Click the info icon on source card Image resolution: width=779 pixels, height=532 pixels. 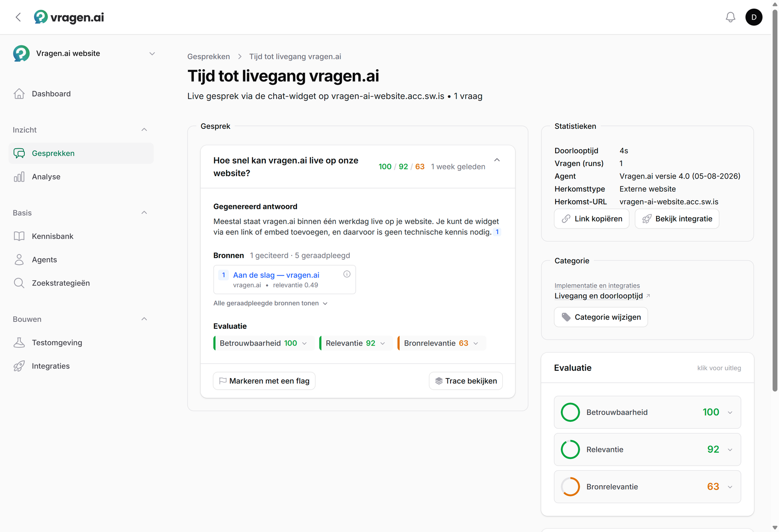(x=347, y=274)
